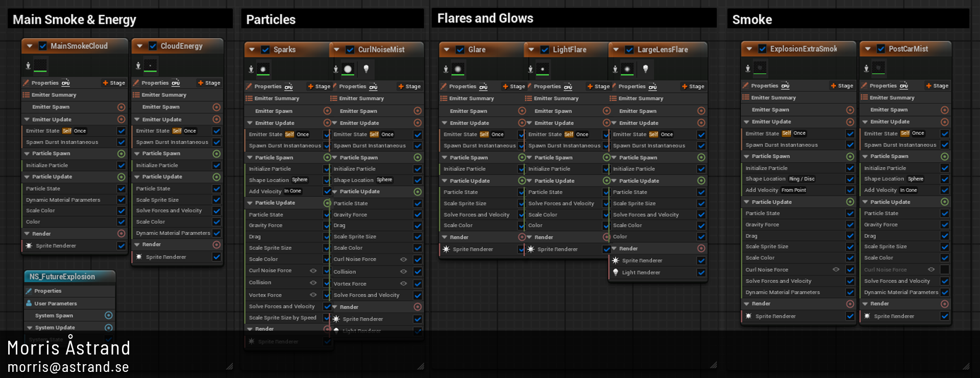Collapse Emitter Update group in MainSmokeCloud
The image size is (980, 378).
(x=27, y=119)
